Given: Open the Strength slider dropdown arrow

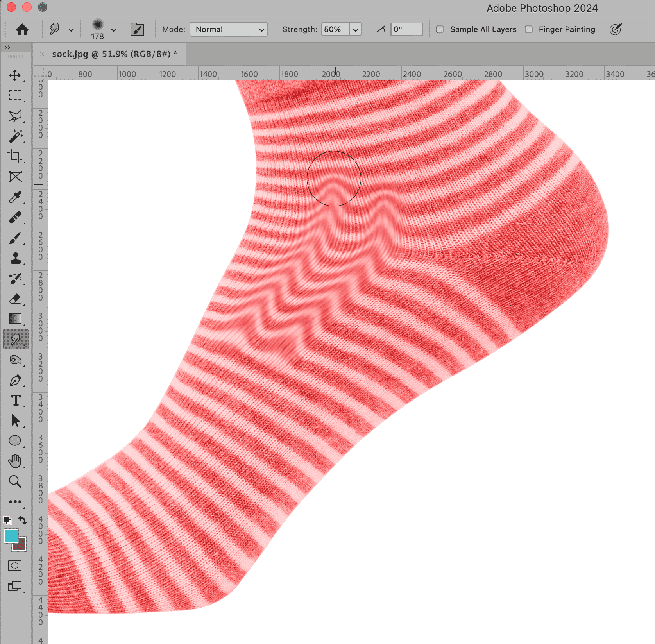Looking at the screenshot, I should (355, 29).
